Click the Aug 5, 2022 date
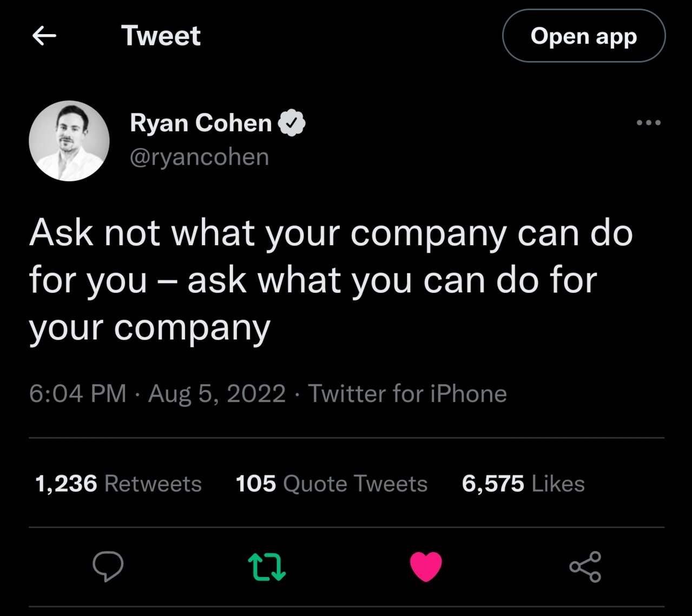The width and height of the screenshot is (692, 616). pos(217,394)
